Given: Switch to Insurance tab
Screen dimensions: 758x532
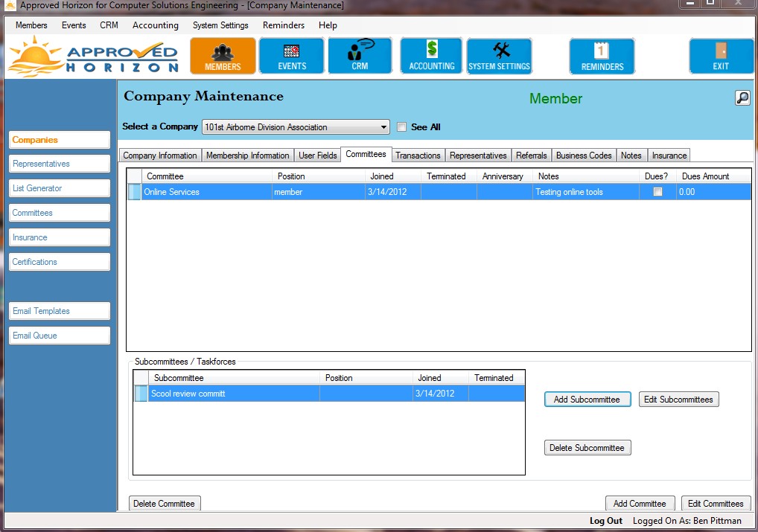Looking at the screenshot, I should coord(669,155).
